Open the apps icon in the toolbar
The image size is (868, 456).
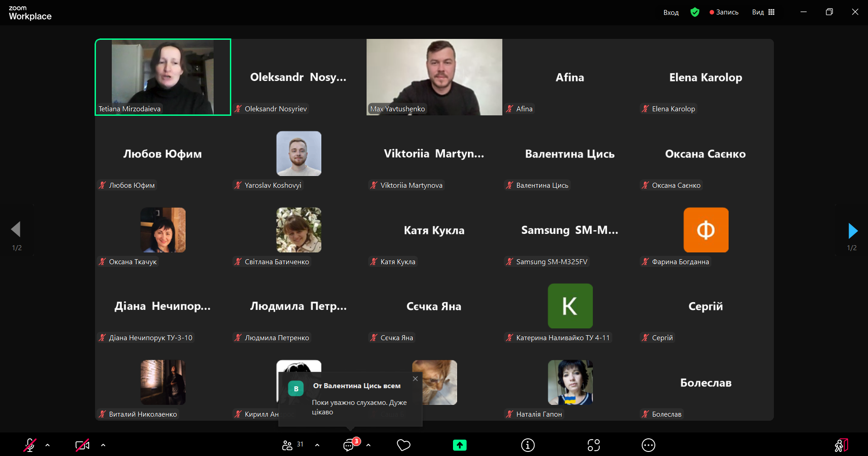tap(594, 446)
